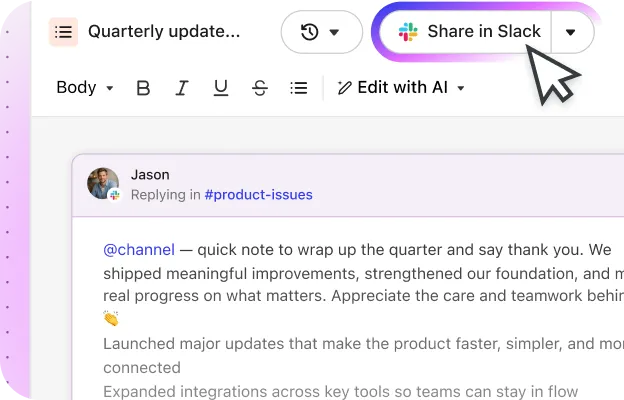Click the @channel mention
624x400 pixels.
point(139,250)
